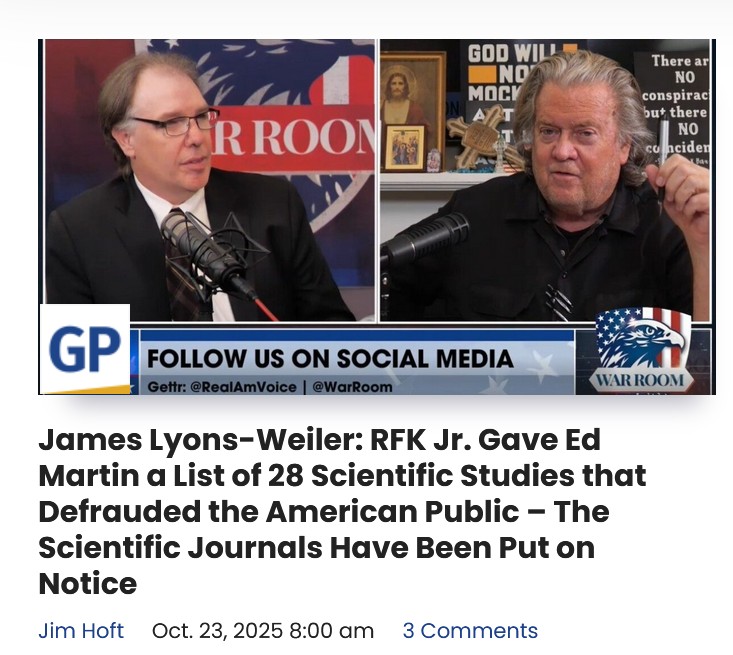Click the 'There are NO conspiracies' sign

tap(676, 108)
